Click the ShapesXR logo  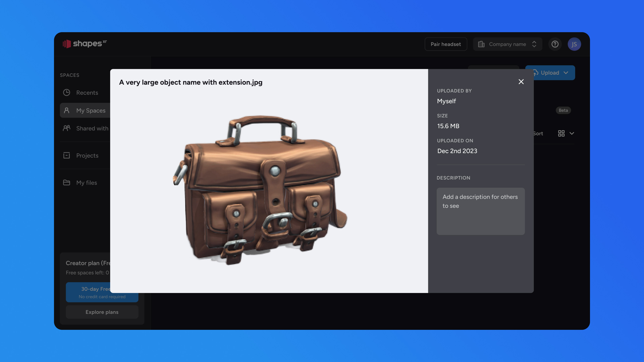[85, 44]
